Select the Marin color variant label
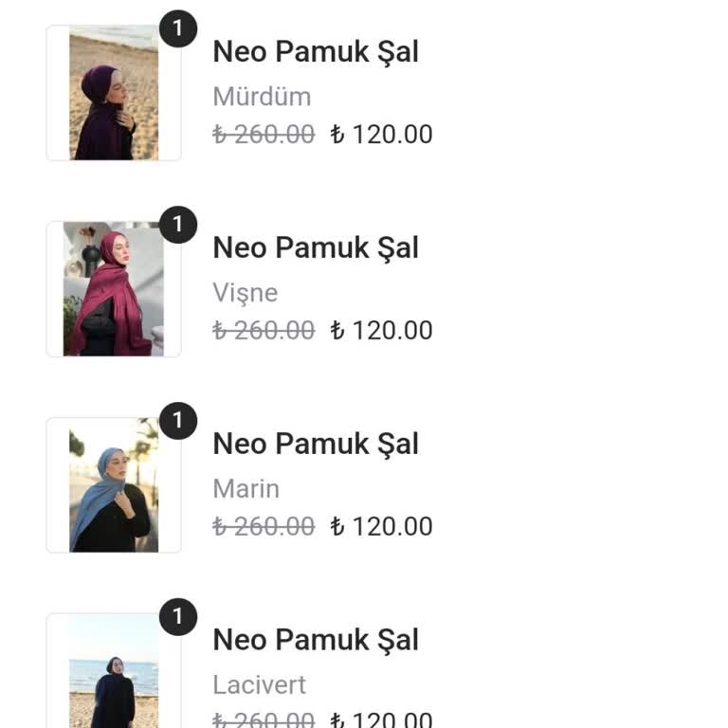This screenshot has height=728, width=728. pos(246,489)
